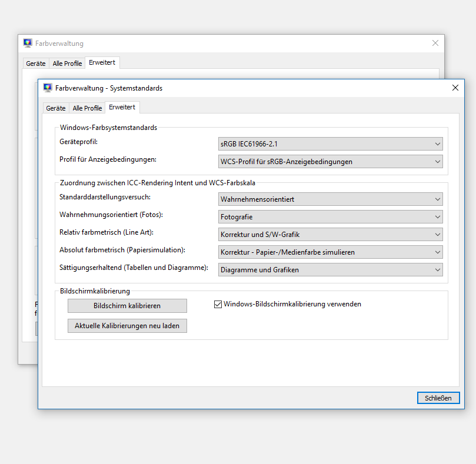Click the Zuordnung zwischen ICC-Rendering Intent heading
The width and height of the screenshot is (476, 464).
click(157, 183)
